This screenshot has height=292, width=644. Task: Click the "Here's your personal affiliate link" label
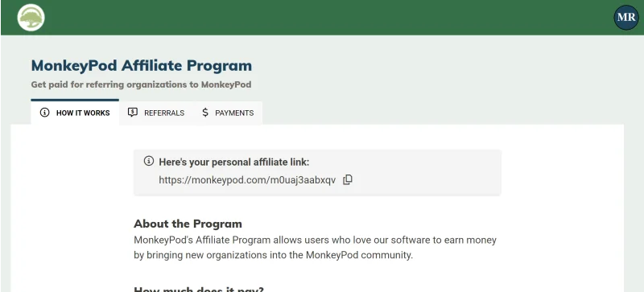[234, 162]
